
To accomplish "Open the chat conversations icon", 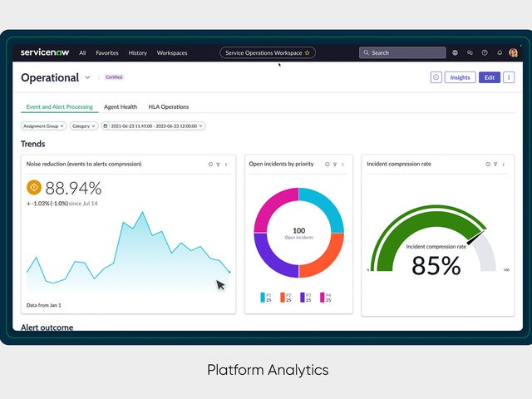I will pos(470,52).
